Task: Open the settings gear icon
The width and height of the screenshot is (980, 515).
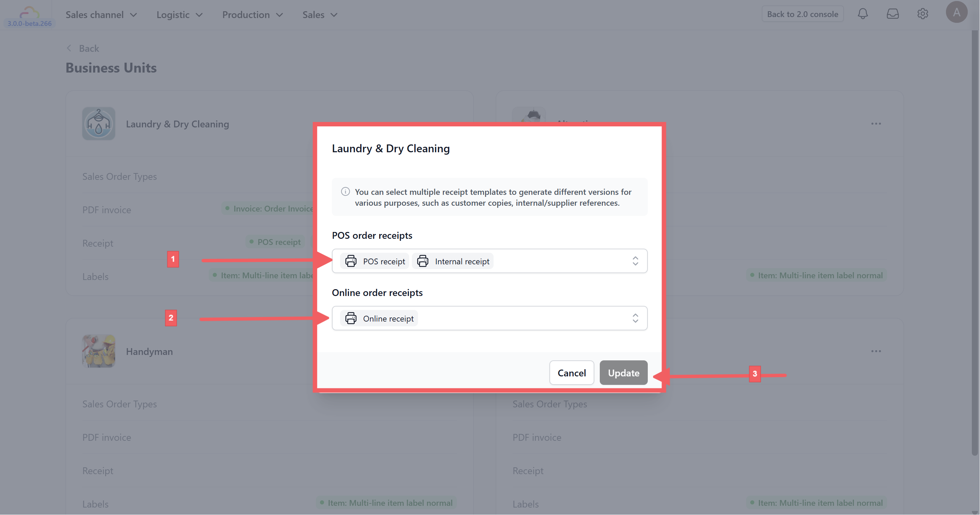Action: 922,14
